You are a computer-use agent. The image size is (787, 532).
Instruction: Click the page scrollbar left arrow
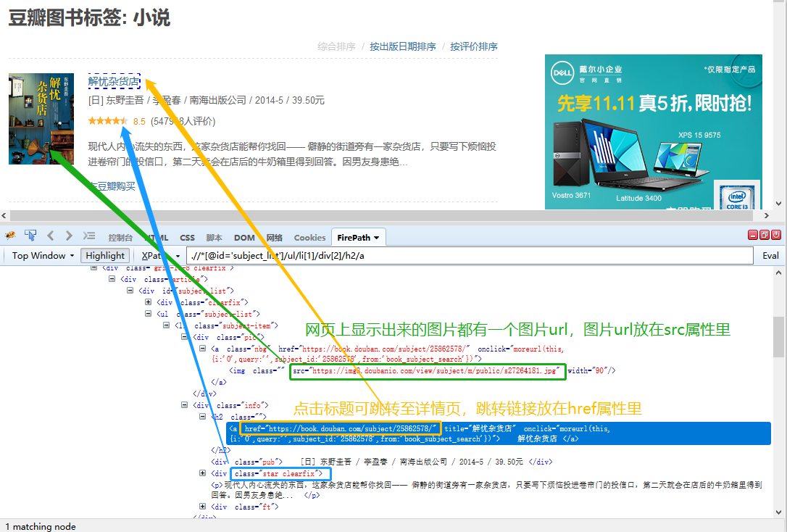coord(4,215)
